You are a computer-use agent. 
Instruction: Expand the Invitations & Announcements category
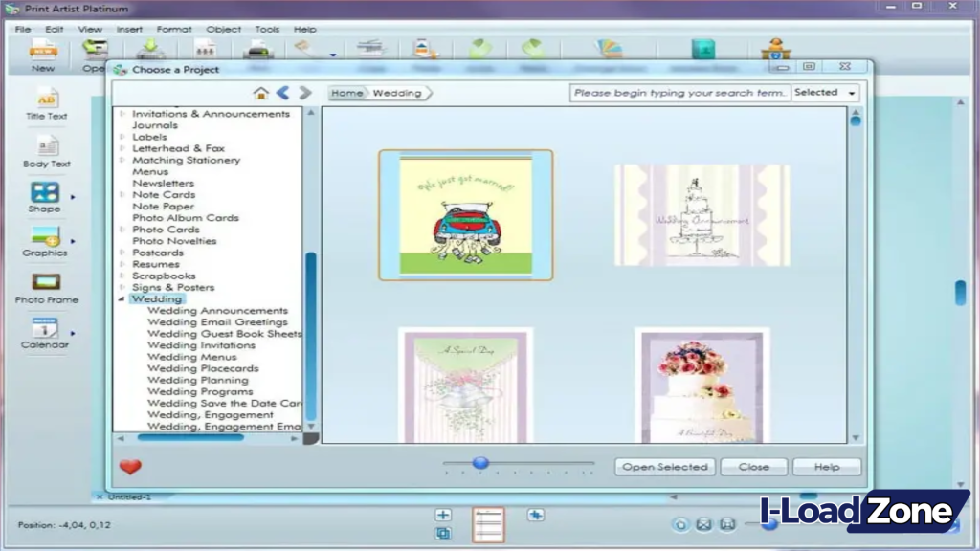point(121,113)
